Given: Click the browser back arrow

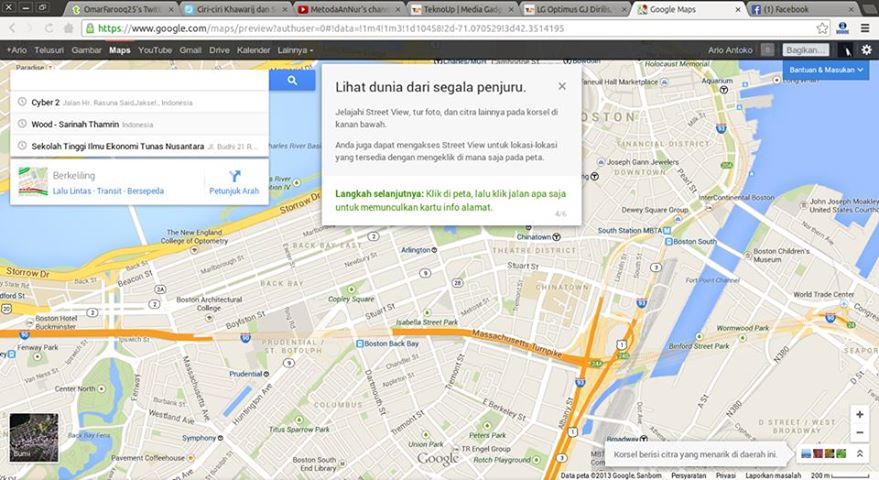Looking at the screenshot, I should pyautogui.click(x=12, y=28).
